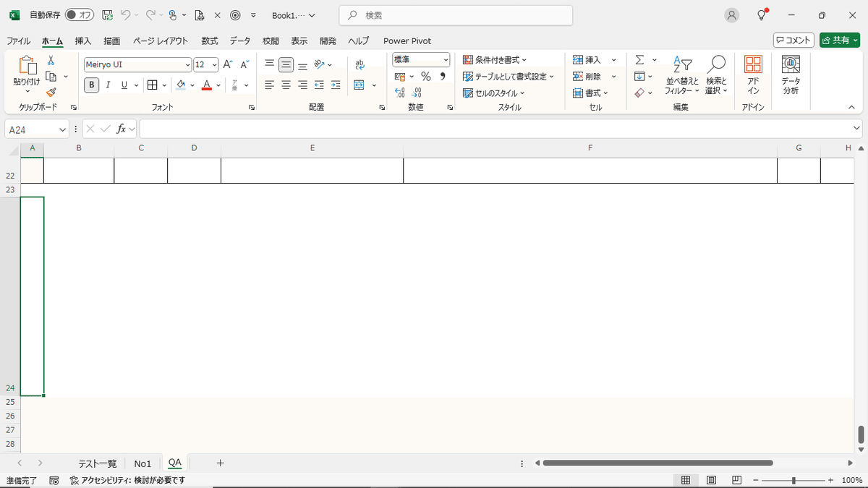Click Sort & Filter (並べ替えとフィルター) button
This screenshot has width=868, height=488.
click(682, 75)
